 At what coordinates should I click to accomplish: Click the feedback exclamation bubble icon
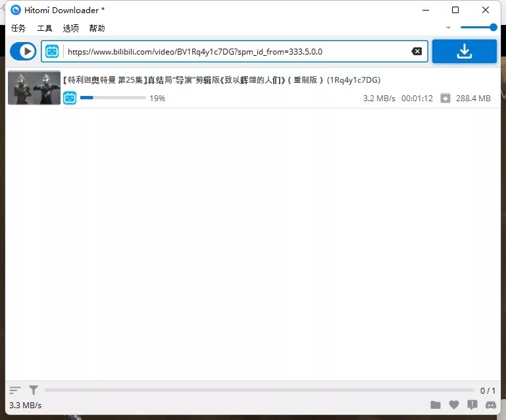coord(472,405)
